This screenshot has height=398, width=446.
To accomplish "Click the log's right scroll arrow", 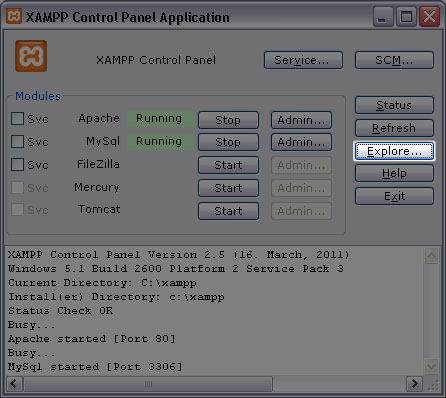I will [414, 384].
